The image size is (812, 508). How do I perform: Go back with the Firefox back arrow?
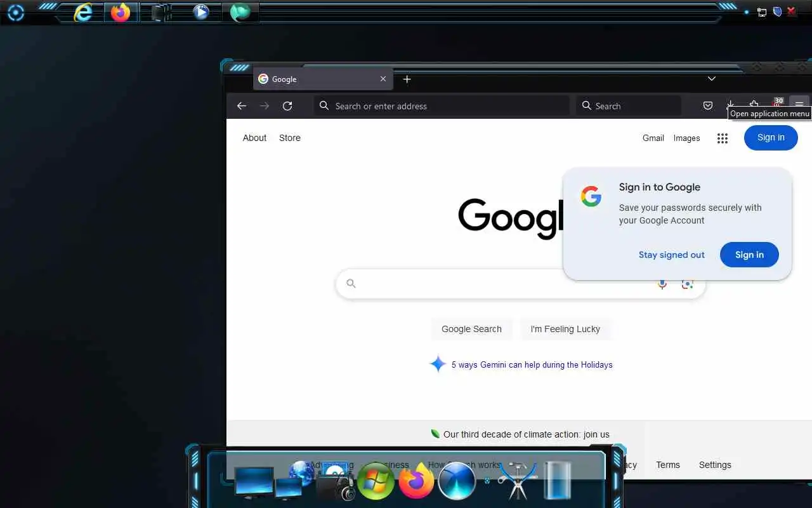(242, 106)
